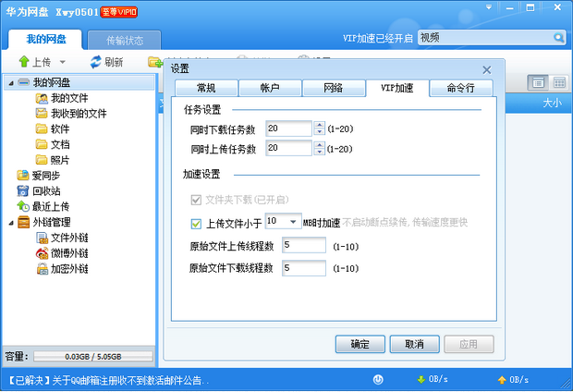Click VIP加速已经开启 text
This screenshot has width=573, height=392.
(377, 38)
